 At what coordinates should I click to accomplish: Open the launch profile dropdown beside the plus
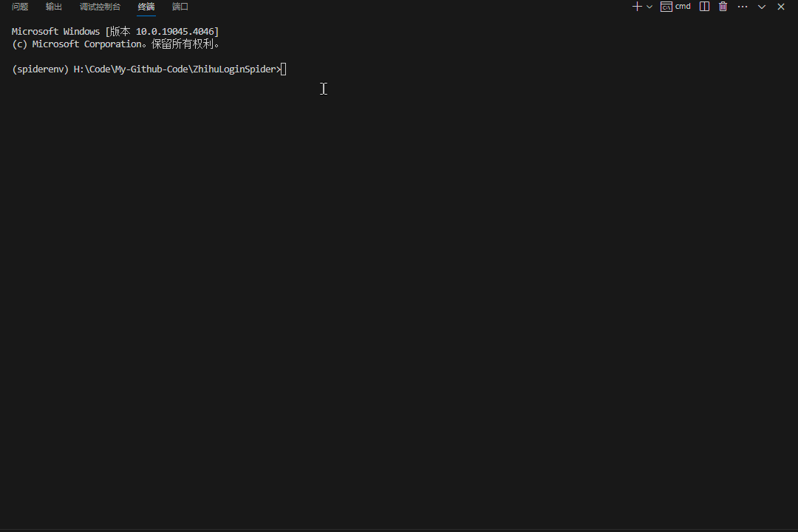click(649, 7)
